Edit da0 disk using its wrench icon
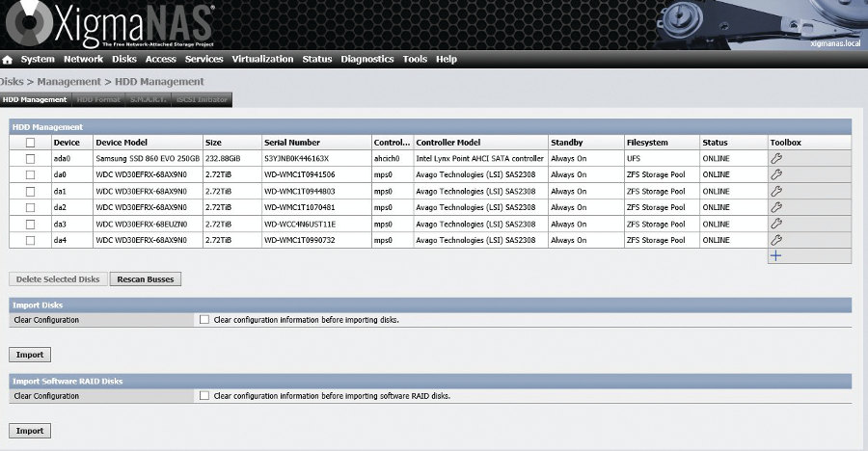This screenshot has width=868, height=451. tap(776, 174)
